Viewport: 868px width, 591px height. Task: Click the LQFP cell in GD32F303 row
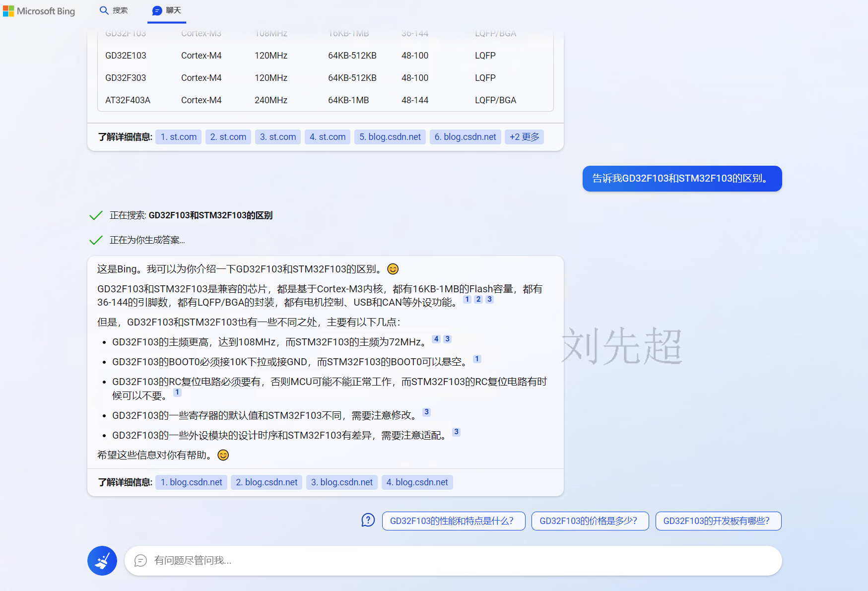(485, 78)
